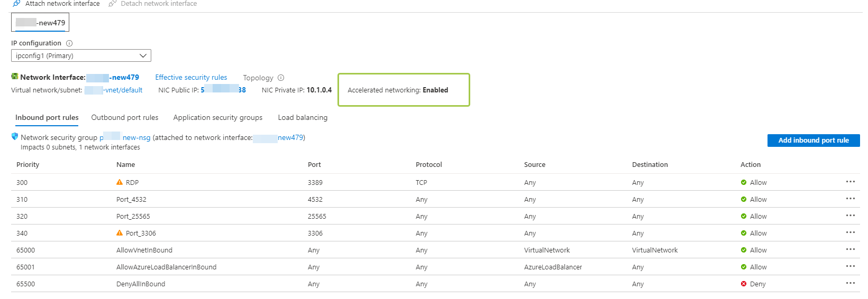Click Add inbound port rule button
The image size is (868, 299).
[813, 141]
